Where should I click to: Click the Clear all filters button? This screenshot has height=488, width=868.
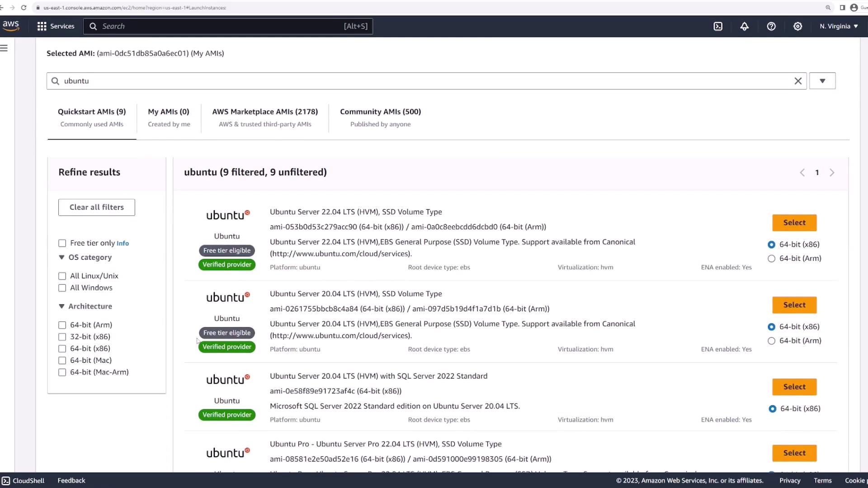96,207
